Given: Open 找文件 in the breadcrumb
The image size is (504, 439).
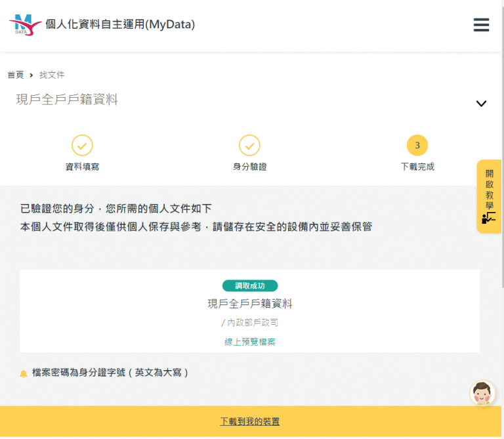Looking at the screenshot, I should pyautogui.click(x=52, y=75).
